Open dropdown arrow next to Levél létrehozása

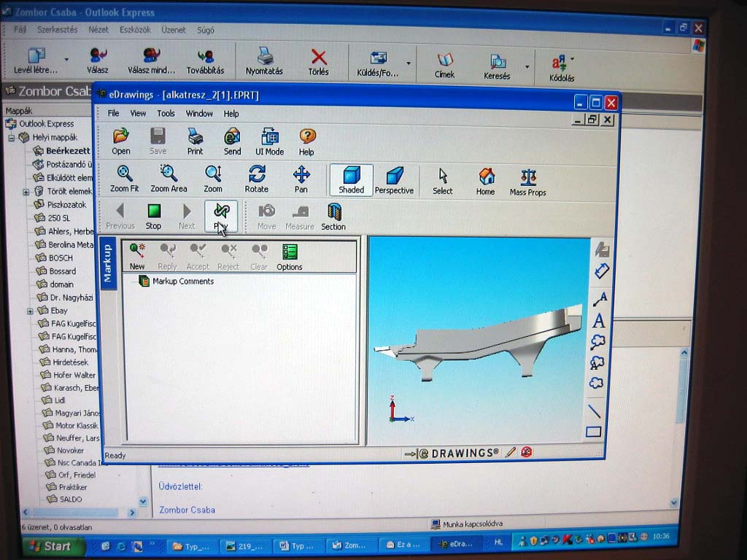[x=66, y=60]
